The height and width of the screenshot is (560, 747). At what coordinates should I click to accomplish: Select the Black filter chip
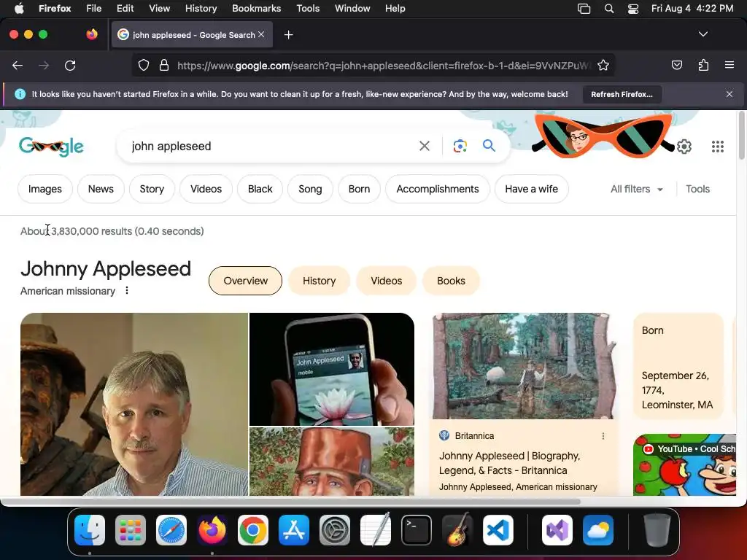(260, 189)
